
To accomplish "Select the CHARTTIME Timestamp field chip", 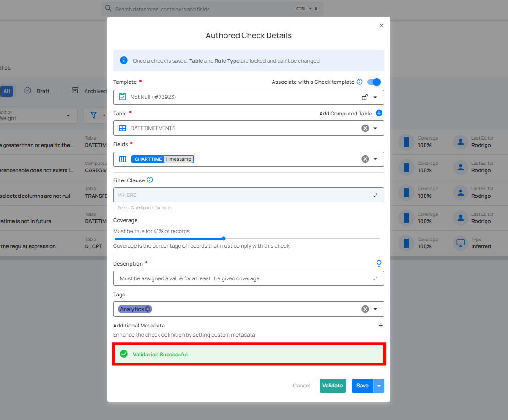I will (163, 159).
